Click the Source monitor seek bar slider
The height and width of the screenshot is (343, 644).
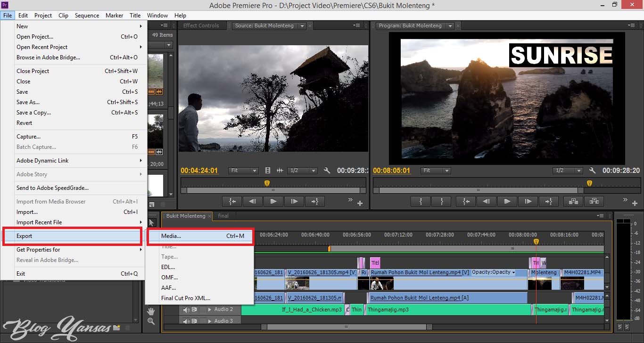click(x=273, y=190)
